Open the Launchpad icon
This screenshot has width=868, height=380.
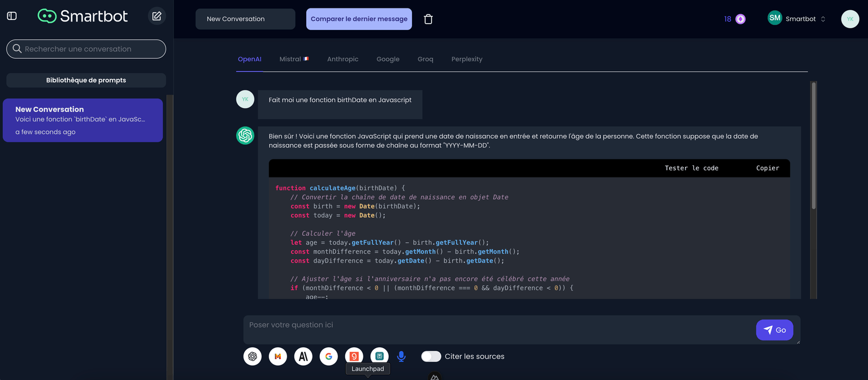pyautogui.click(x=379, y=356)
